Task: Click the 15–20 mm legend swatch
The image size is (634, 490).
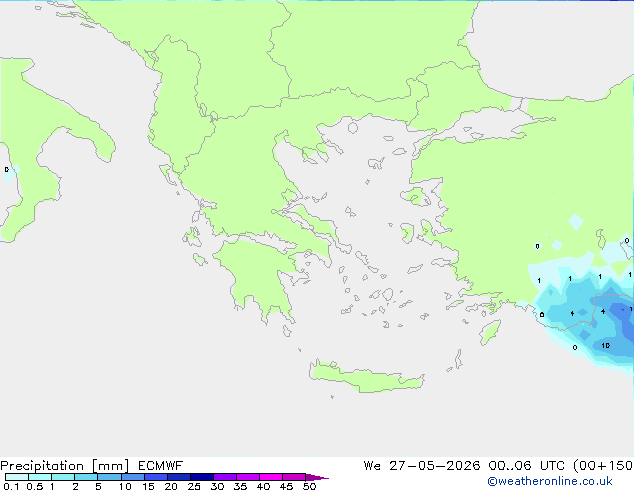Action: click(x=156, y=477)
